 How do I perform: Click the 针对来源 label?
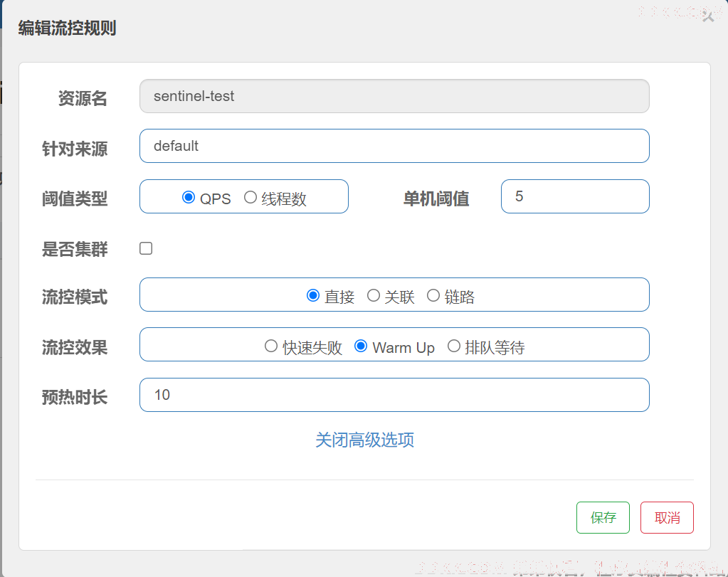[x=75, y=149]
